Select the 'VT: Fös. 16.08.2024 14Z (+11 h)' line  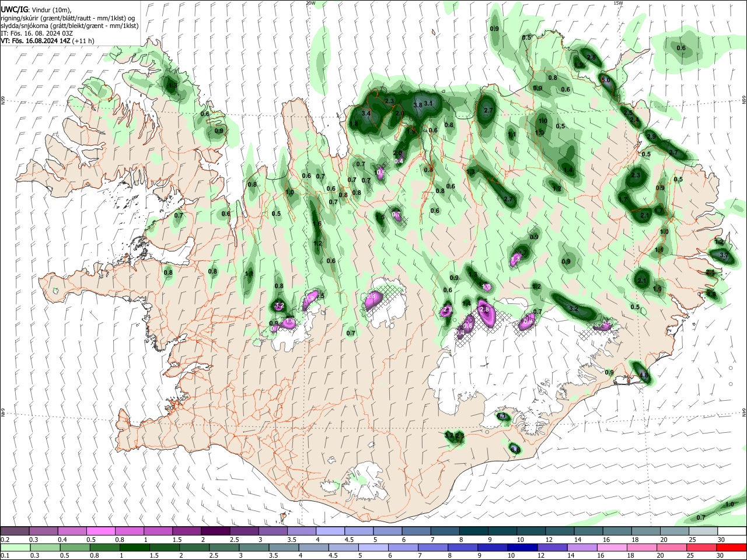[x=47, y=41]
